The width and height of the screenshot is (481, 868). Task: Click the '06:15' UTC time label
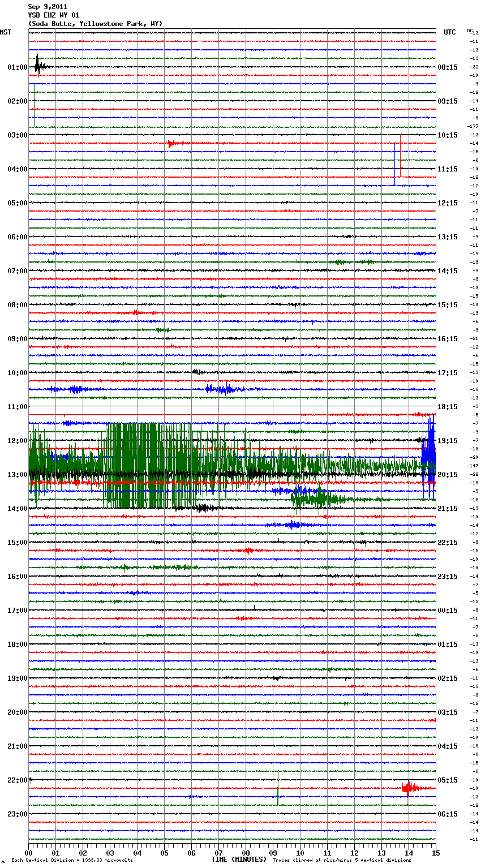(x=448, y=814)
